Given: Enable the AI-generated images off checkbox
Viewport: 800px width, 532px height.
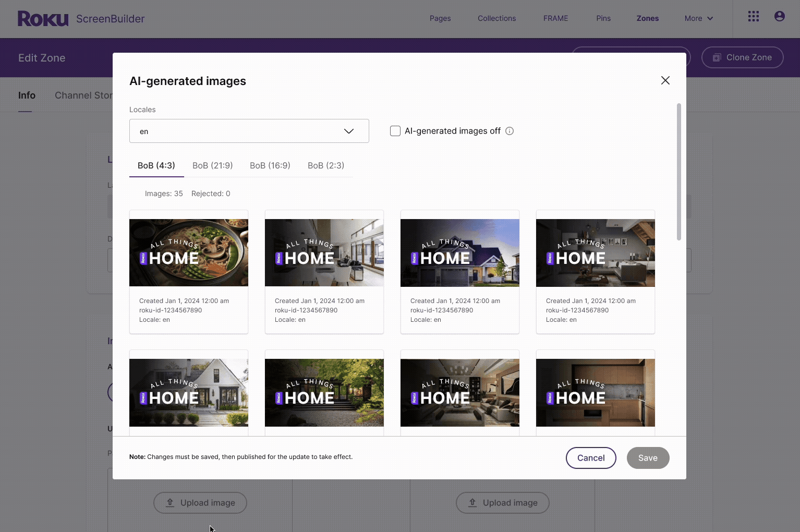Looking at the screenshot, I should click(x=395, y=131).
